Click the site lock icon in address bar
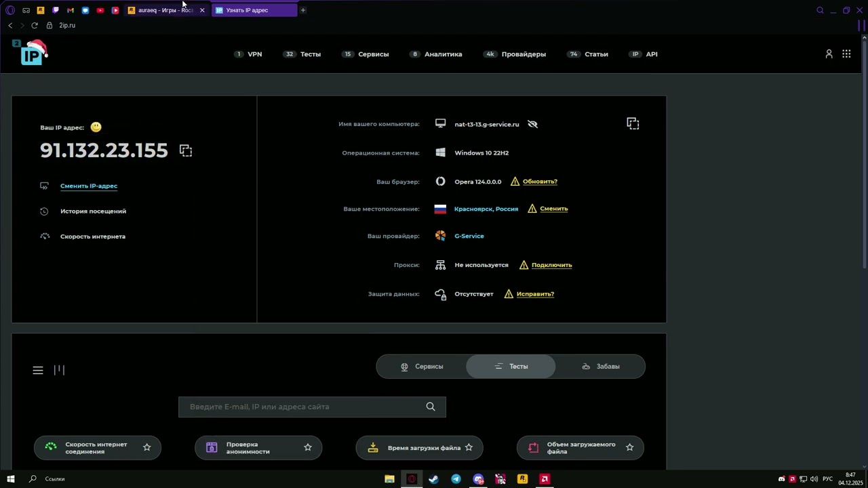 tap(49, 25)
